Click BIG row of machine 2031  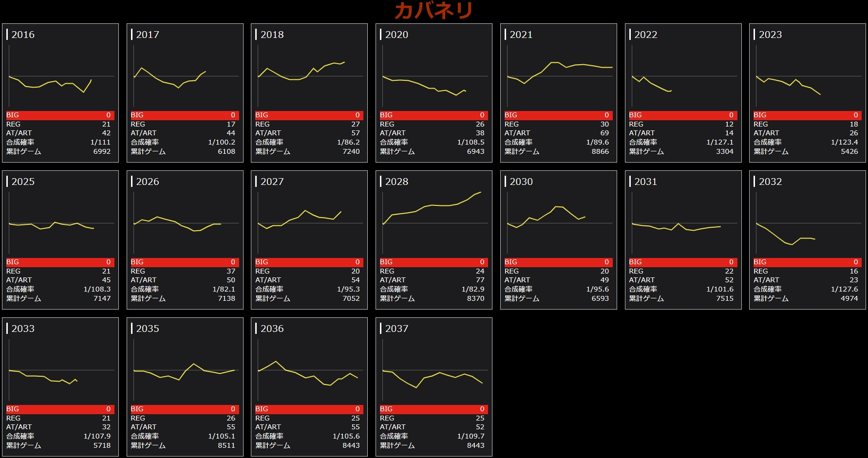pyautogui.click(x=683, y=262)
